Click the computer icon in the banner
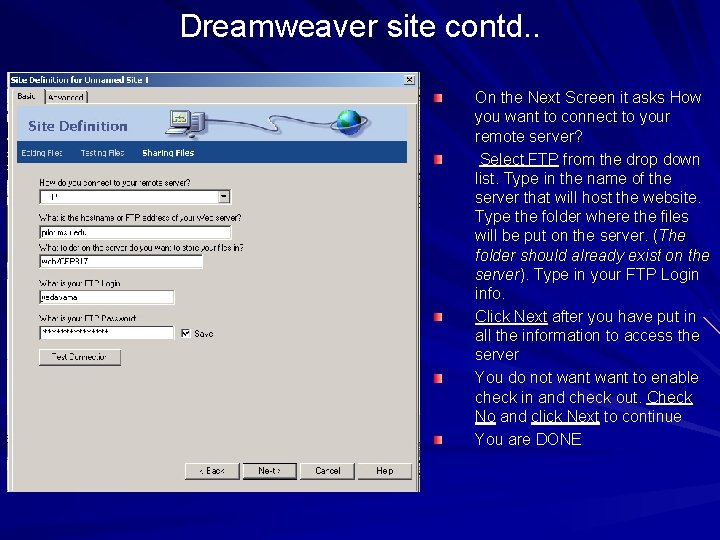Image resolution: width=720 pixels, height=540 pixels. coord(185,124)
